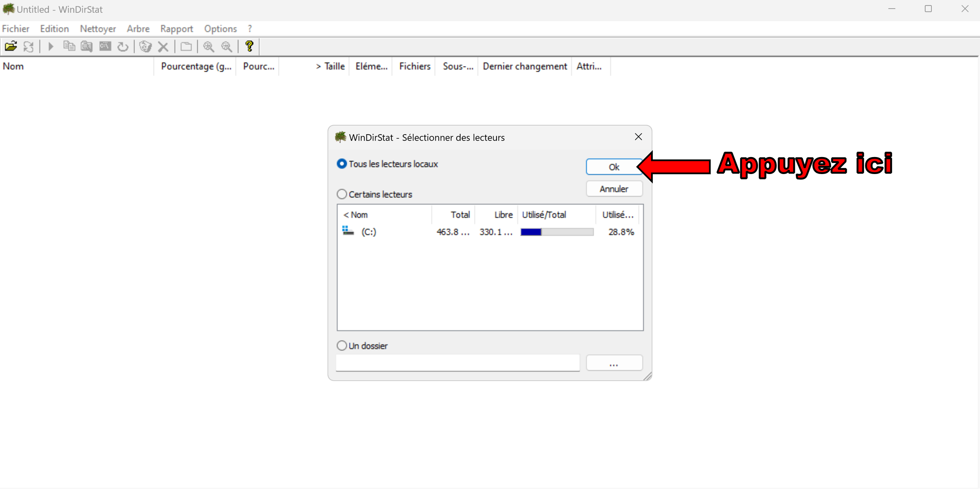The image size is (980, 489).
Task: Sort drive list by 'Total' column
Action: [x=453, y=215]
